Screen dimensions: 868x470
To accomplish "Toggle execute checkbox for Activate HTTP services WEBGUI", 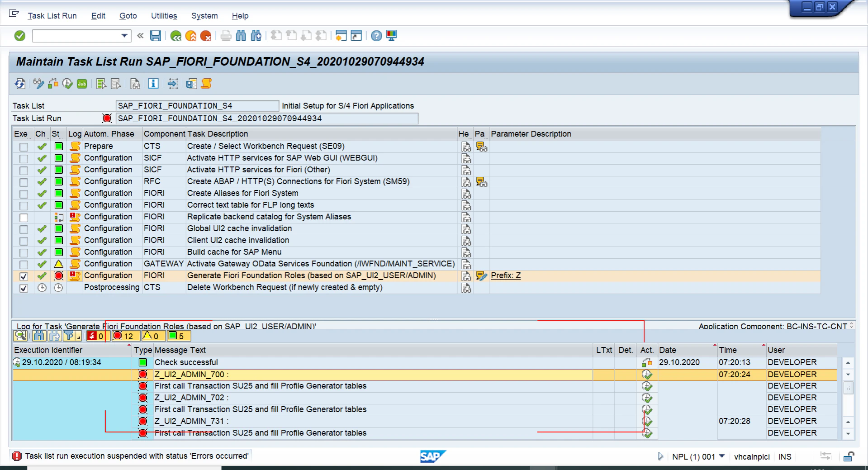I will tap(24, 158).
